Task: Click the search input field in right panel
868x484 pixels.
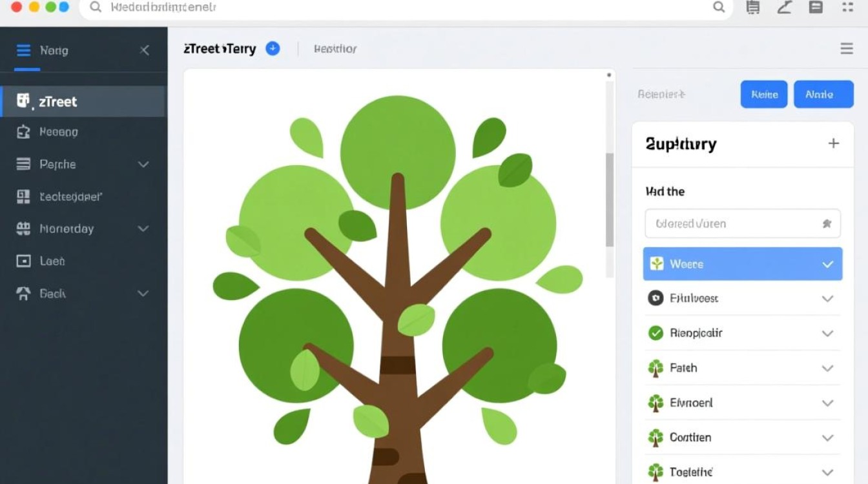Action: pos(743,224)
